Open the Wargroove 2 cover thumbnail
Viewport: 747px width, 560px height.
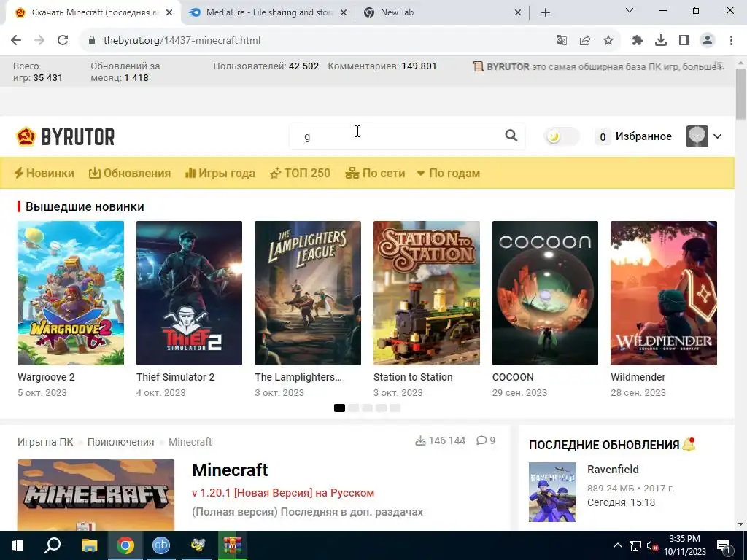coord(71,293)
